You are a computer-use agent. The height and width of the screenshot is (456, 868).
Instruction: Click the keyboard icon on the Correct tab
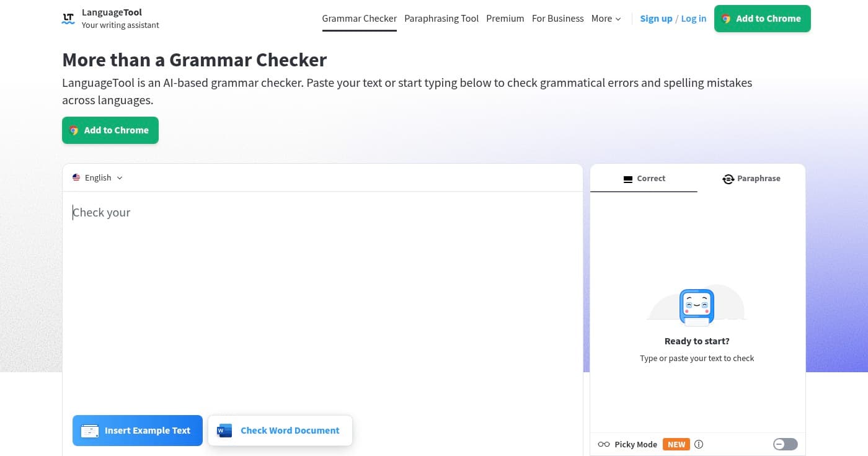[x=627, y=179]
